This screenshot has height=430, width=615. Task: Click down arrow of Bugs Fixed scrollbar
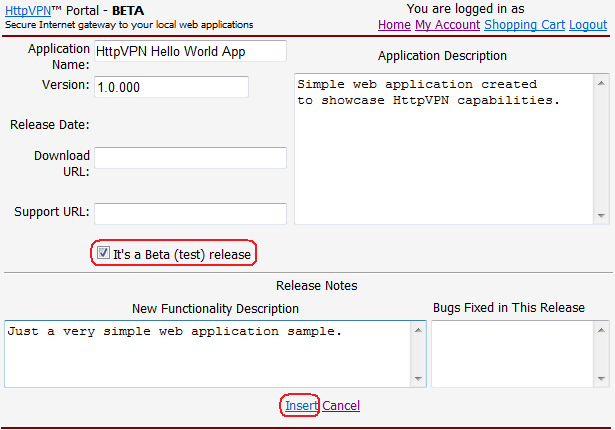click(601, 379)
